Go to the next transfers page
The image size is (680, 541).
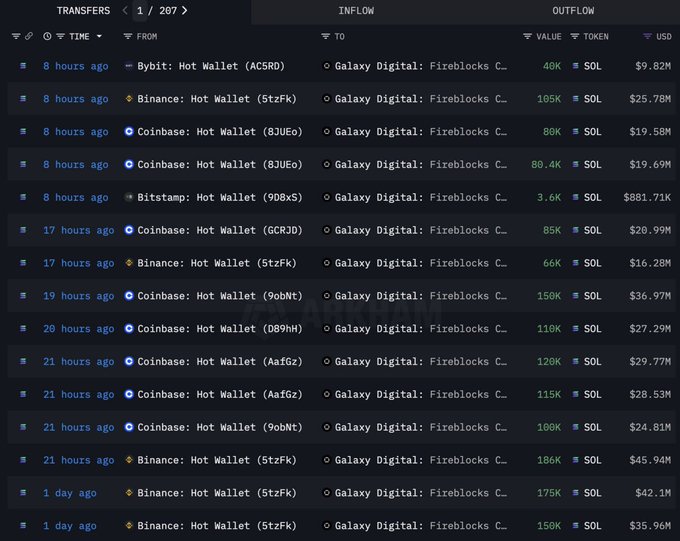[x=185, y=11]
